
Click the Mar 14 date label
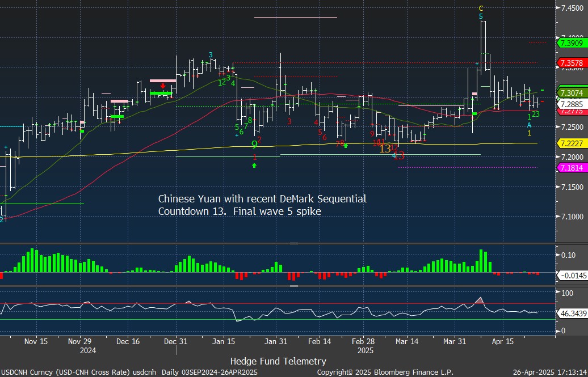click(x=407, y=341)
